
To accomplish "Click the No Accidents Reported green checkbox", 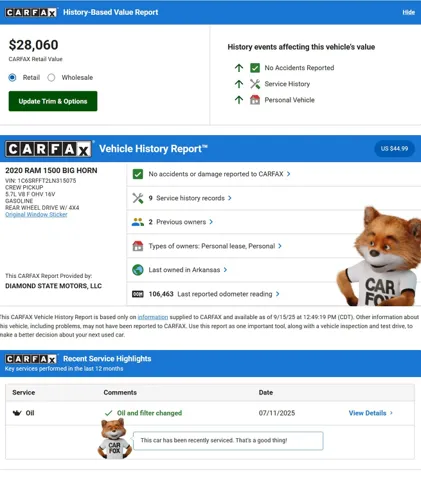I will (255, 68).
